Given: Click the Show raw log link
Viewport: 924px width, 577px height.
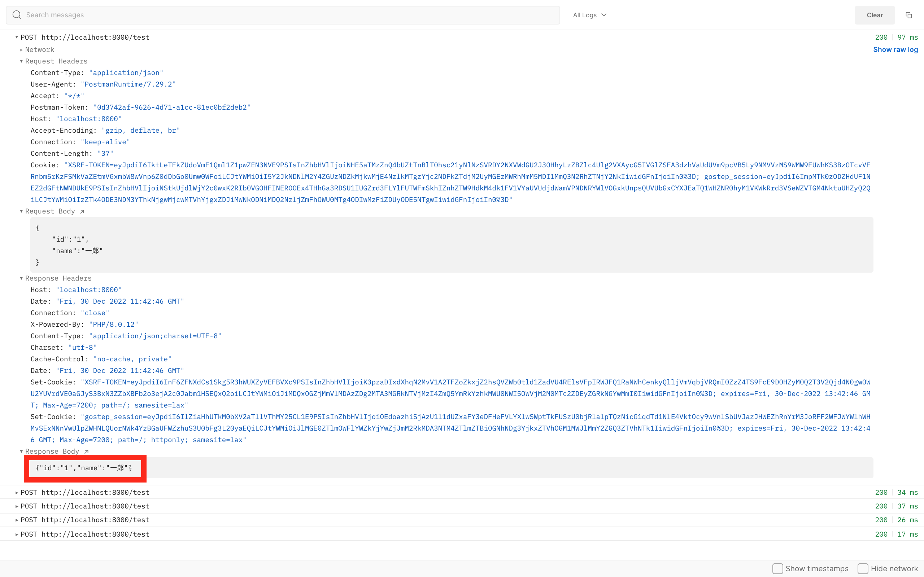Looking at the screenshot, I should (x=895, y=49).
